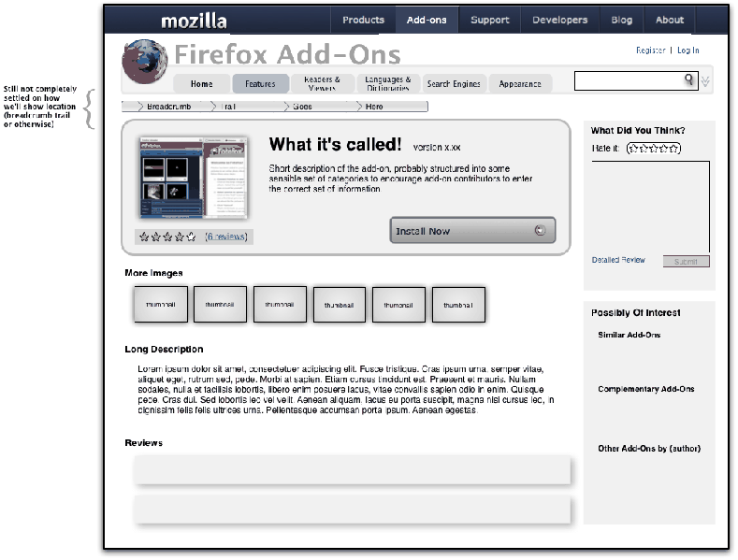Click the Possibly Of Interest heading
The image size is (738, 560).
click(x=636, y=313)
